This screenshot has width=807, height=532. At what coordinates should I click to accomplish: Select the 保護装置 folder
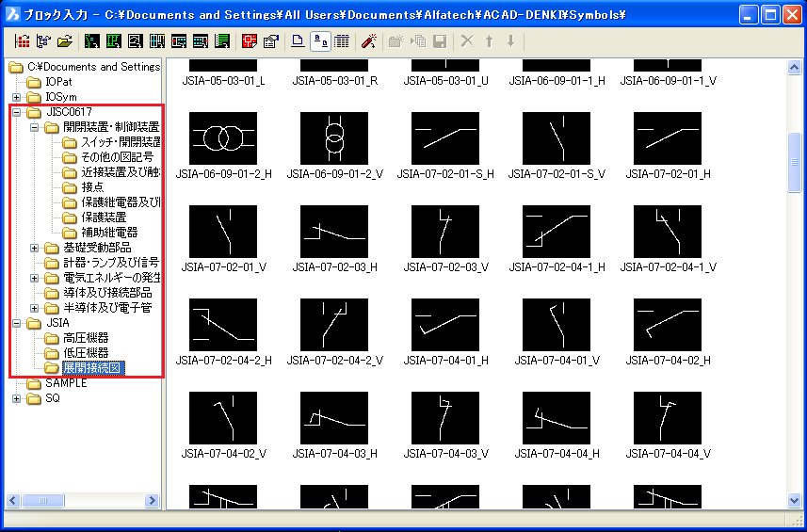[x=104, y=218]
